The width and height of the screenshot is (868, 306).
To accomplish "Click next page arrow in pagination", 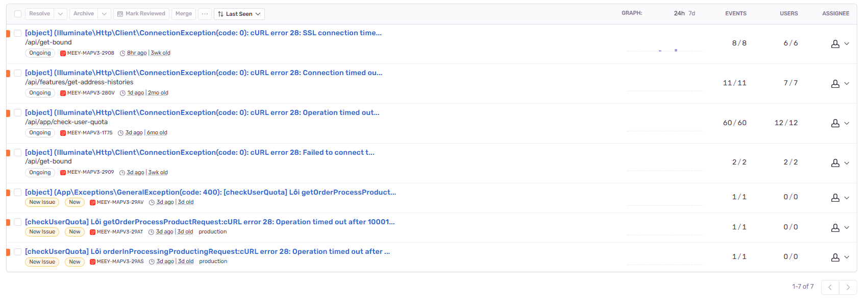I will [x=848, y=287].
